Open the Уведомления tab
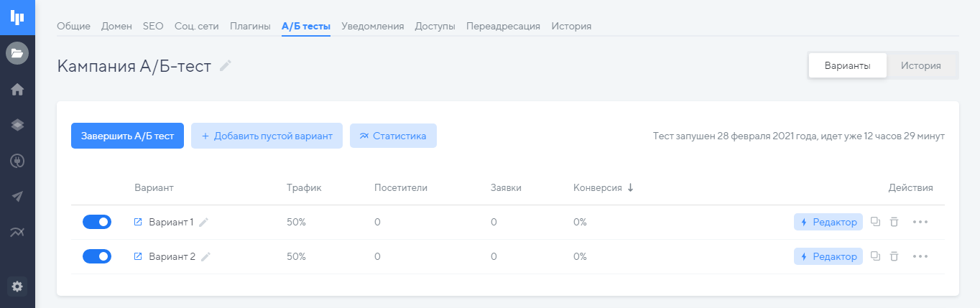The height and width of the screenshot is (308, 980). 372,27
